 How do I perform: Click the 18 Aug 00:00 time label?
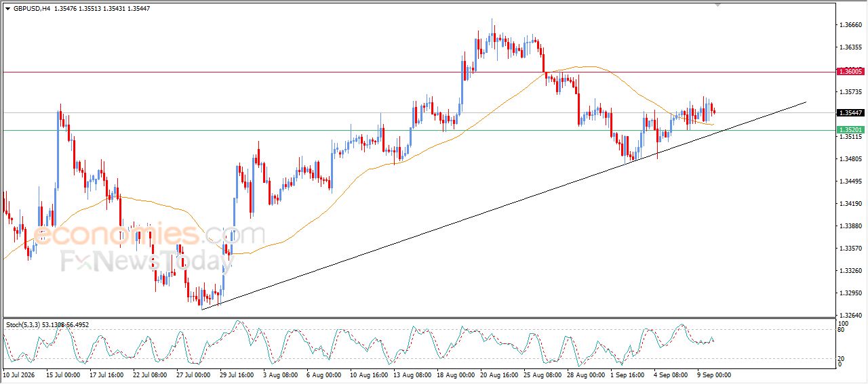(456, 375)
